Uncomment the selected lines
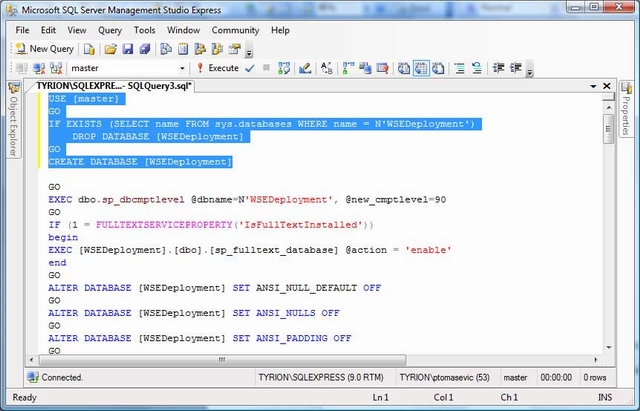Viewport: 640px width, 411px height. click(477, 68)
